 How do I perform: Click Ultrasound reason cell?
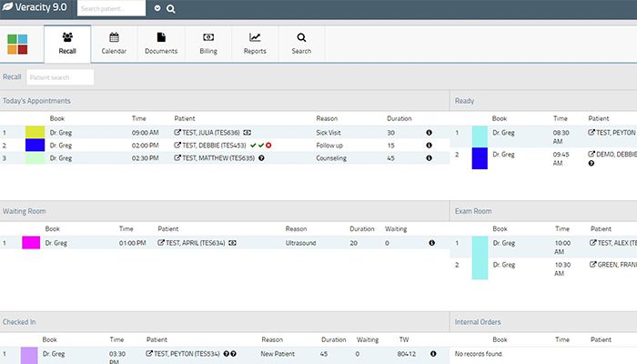300,243
